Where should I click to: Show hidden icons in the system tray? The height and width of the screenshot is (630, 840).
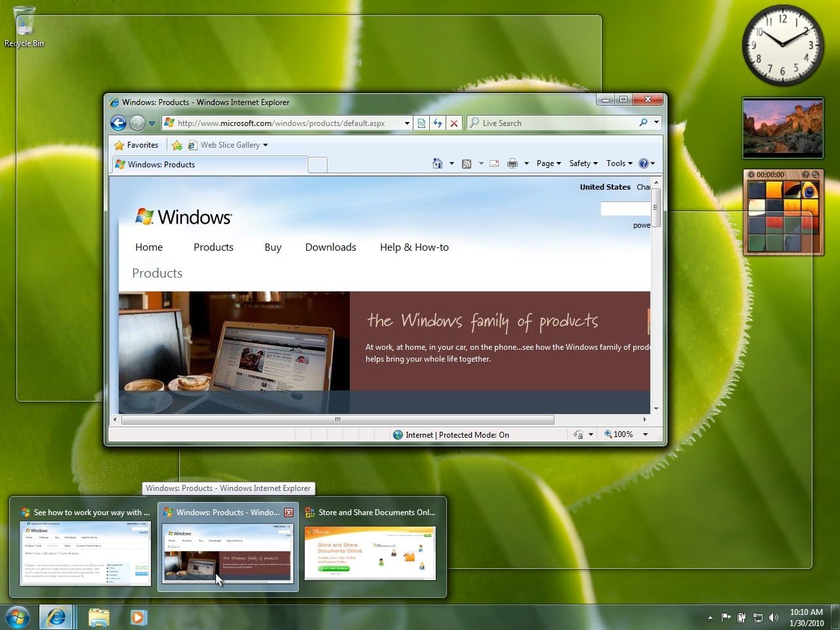710,618
